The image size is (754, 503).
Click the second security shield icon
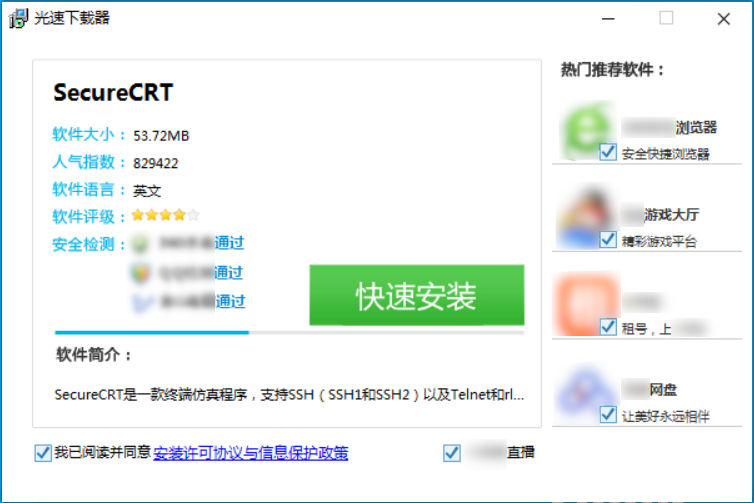click(140, 273)
